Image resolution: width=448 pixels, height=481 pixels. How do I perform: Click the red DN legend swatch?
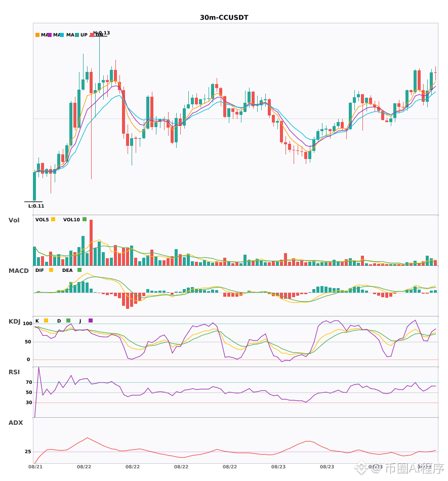click(92, 35)
